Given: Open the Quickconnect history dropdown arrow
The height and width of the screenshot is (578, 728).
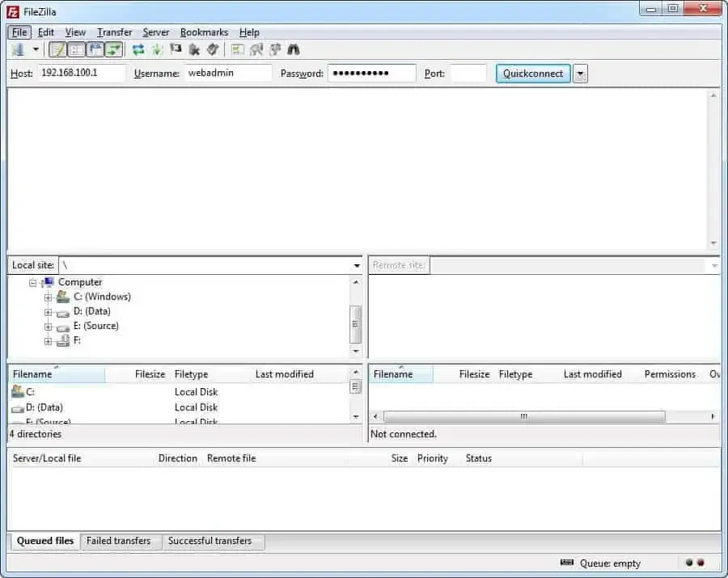Looking at the screenshot, I should (580, 74).
